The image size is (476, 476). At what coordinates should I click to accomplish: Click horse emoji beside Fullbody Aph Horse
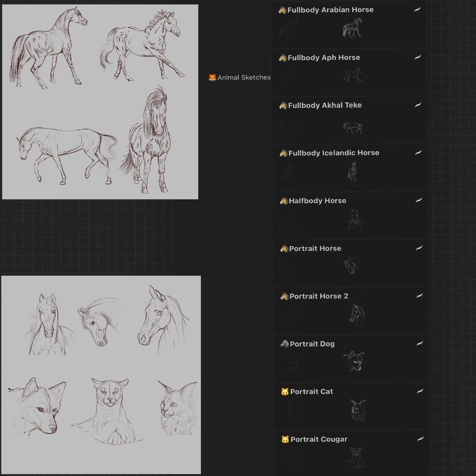[x=283, y=58]
